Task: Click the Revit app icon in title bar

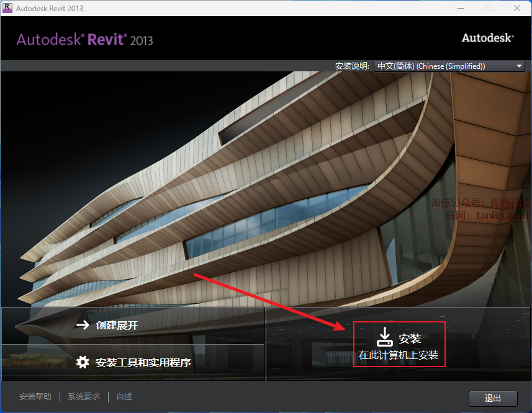Action: coord(7,8)
